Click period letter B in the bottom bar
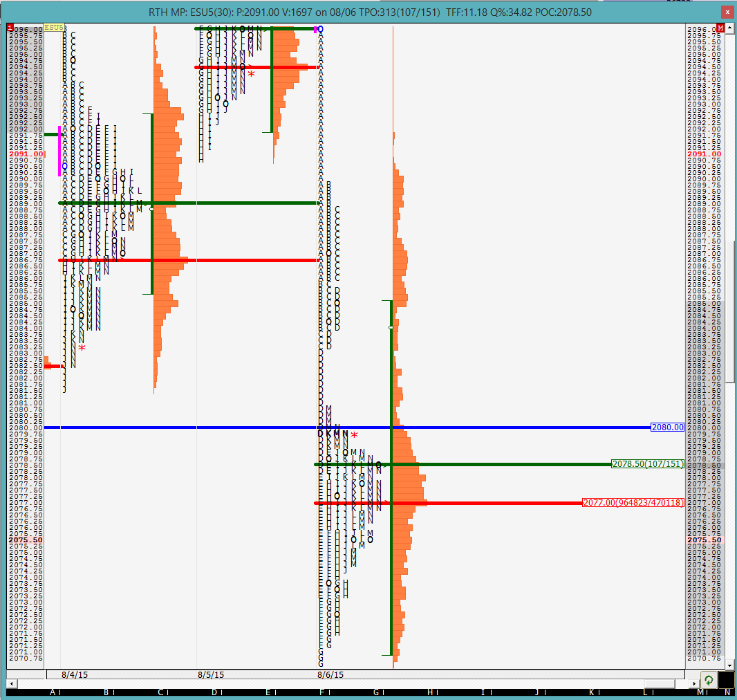Image resolution: width=737 pixels, height=700 pixels. point(106,692)
